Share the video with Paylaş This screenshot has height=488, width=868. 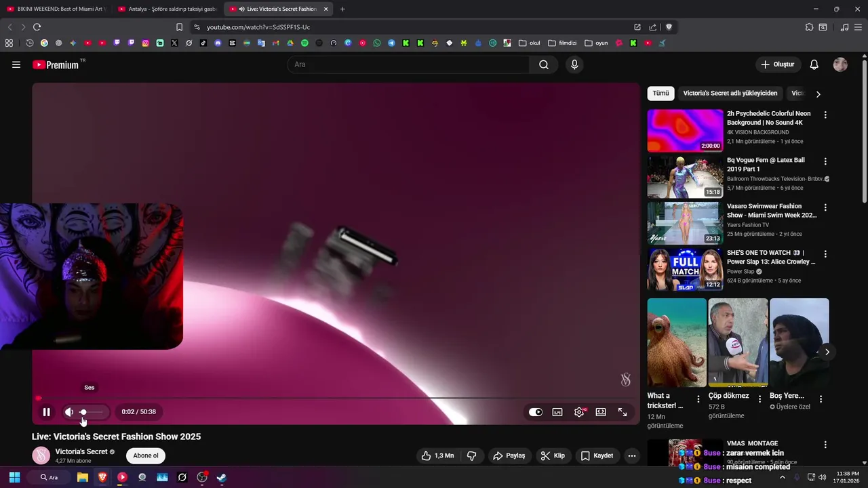[509, 455]
